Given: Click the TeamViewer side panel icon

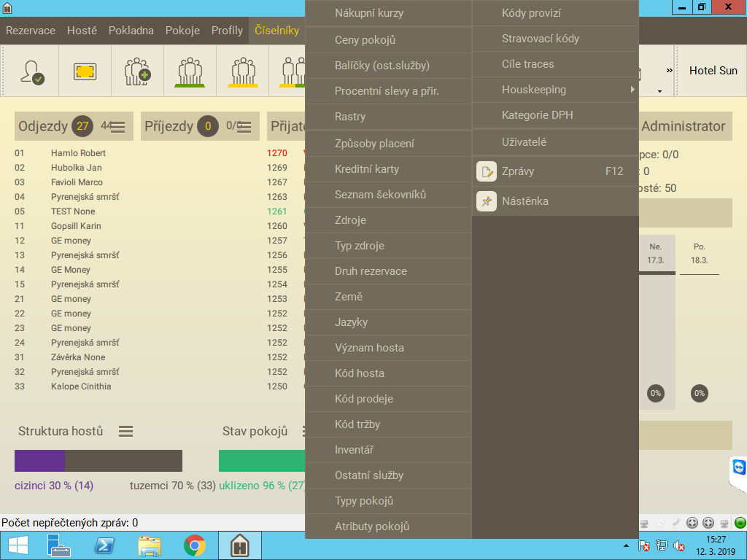Looking at the screenshot, I should [739, 468].
